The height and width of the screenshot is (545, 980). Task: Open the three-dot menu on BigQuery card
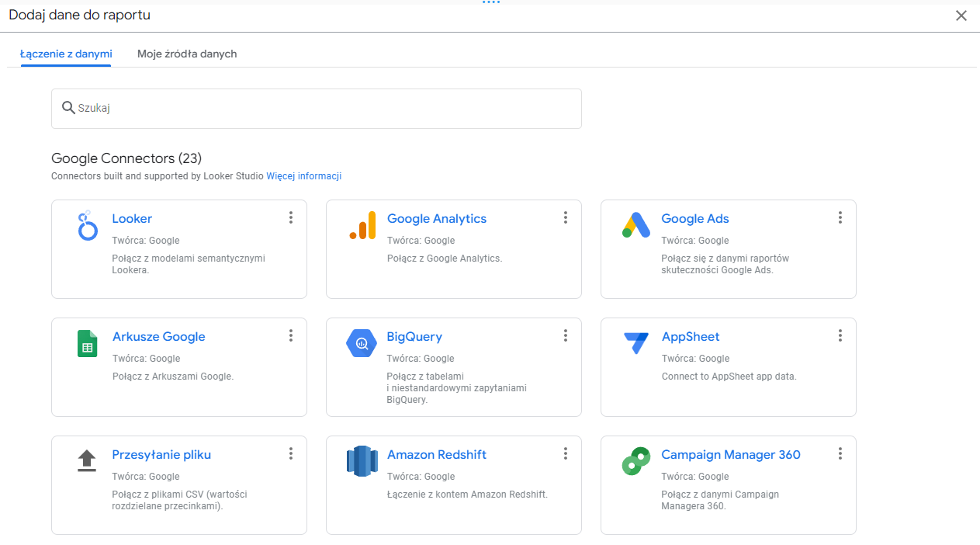click(566, 335)
